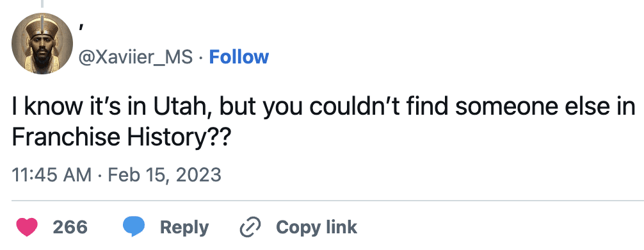
Task: View the 266 likes count
Action: coord(70,227)
